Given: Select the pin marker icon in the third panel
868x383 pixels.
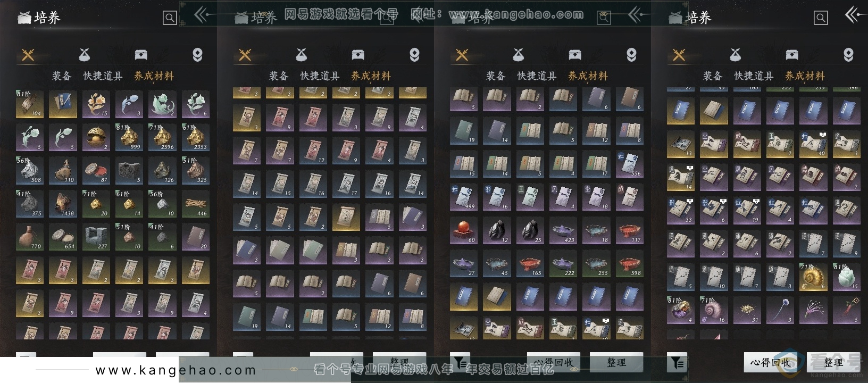Looking at the screenshot, I should click(631, 54).
